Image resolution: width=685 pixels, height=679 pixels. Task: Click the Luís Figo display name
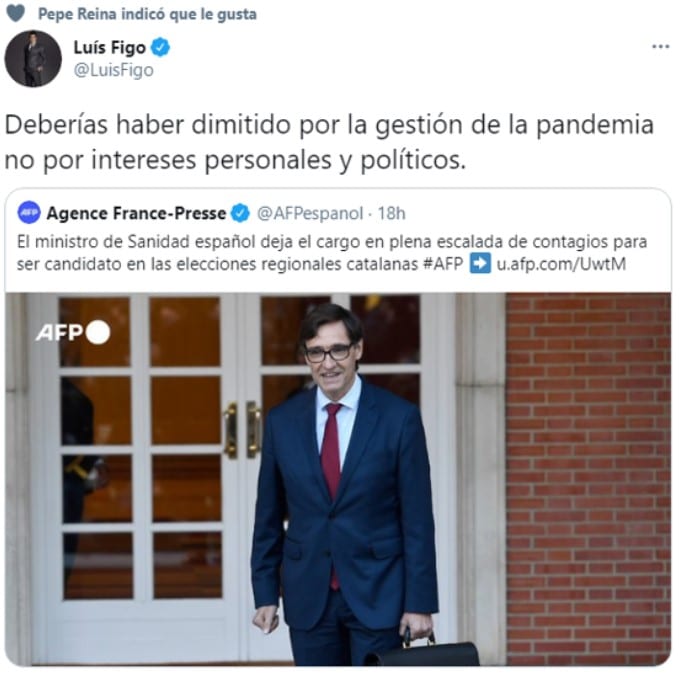(x=110, y=47)
